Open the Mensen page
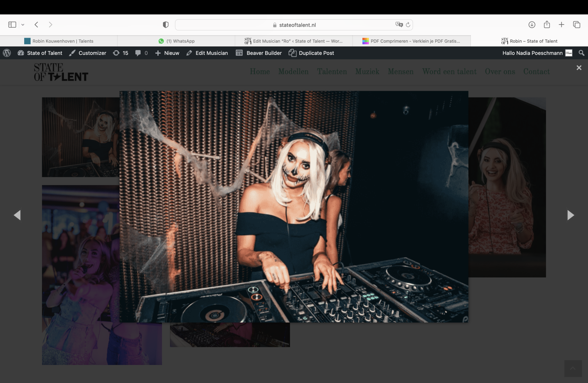Screen dimensions: 588x383 coord(401,71)
